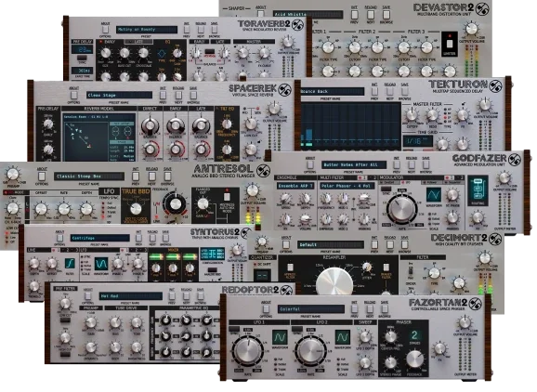Click Syntorus2 line filter curve icon
Image resolution: width=537 pixels, height=392 pixels.
[70, 264]
